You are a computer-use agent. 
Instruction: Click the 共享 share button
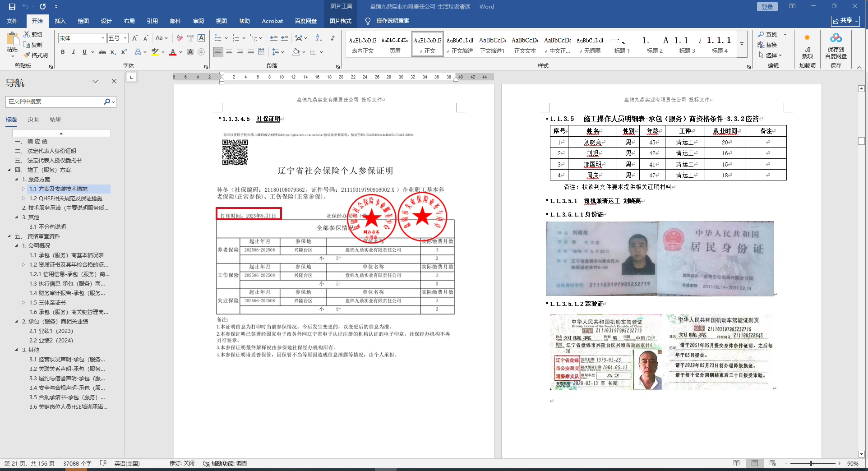click(x=845, y=21)
